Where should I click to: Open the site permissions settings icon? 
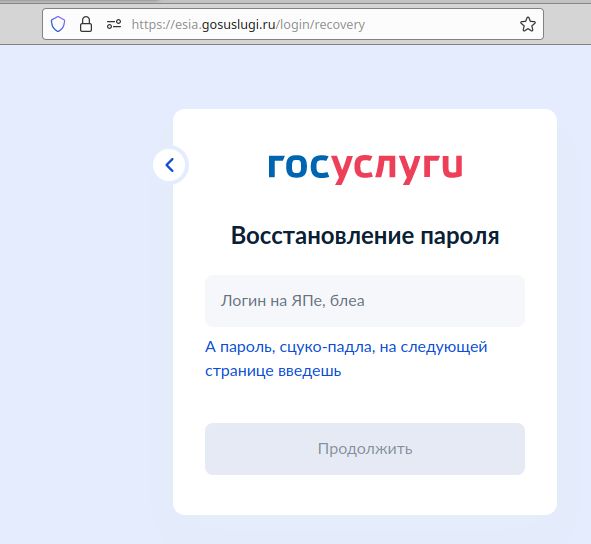(114, 24)
